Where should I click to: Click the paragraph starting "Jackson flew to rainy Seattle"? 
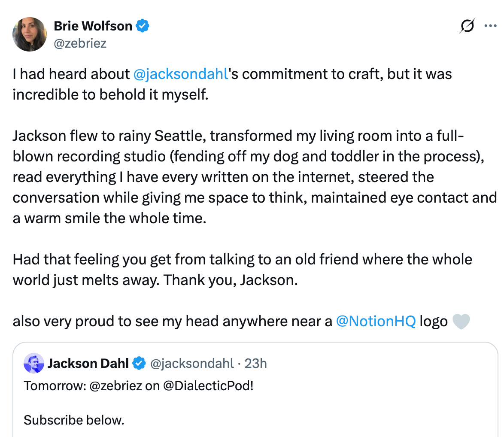click(x=249, y=177)
